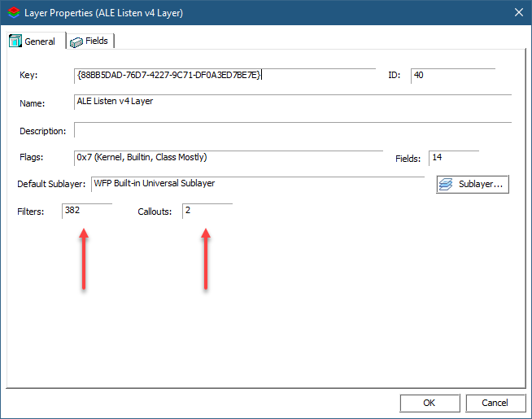Click the Filters value box showing 382
532x419 pixels.
coord(86,211)
